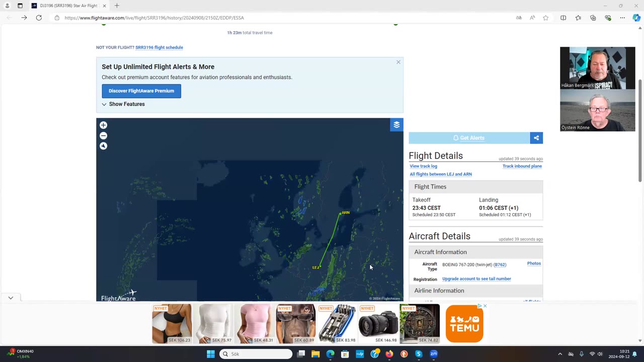Click the Windows taskbar search box
Image resolution: width=644 pixels, height=362 pixels.
tap(256, 354)
